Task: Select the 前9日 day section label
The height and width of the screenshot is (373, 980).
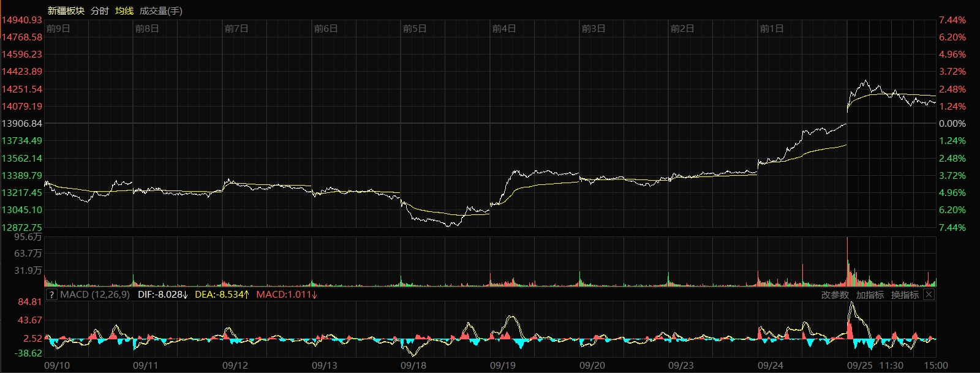Action: (x=58, y=29)
